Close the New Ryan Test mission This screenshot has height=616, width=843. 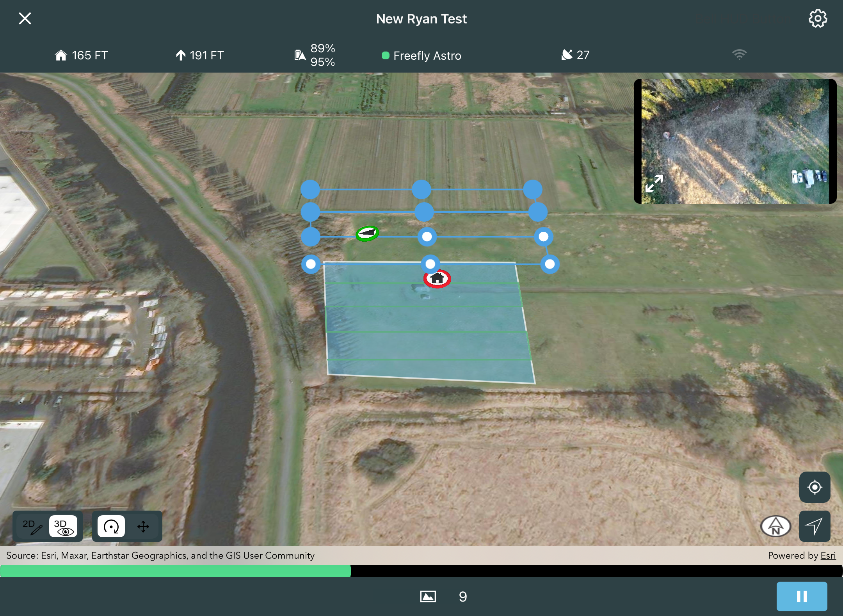click(25, 19)
